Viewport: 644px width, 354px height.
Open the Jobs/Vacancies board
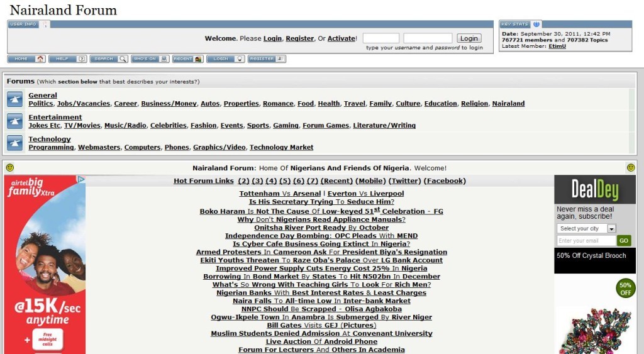tap(84, 104)
